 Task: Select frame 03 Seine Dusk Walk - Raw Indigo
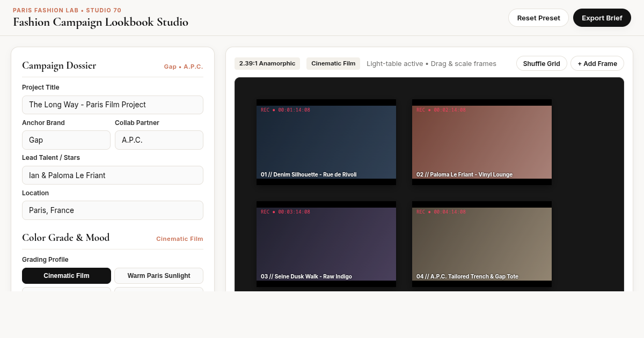326,244
